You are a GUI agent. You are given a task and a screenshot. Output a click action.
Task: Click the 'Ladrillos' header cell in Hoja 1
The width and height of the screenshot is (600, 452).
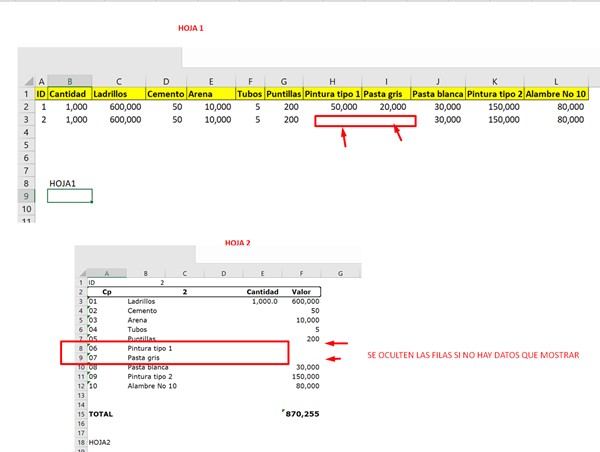pyautogui.click(x=119, y=94)
